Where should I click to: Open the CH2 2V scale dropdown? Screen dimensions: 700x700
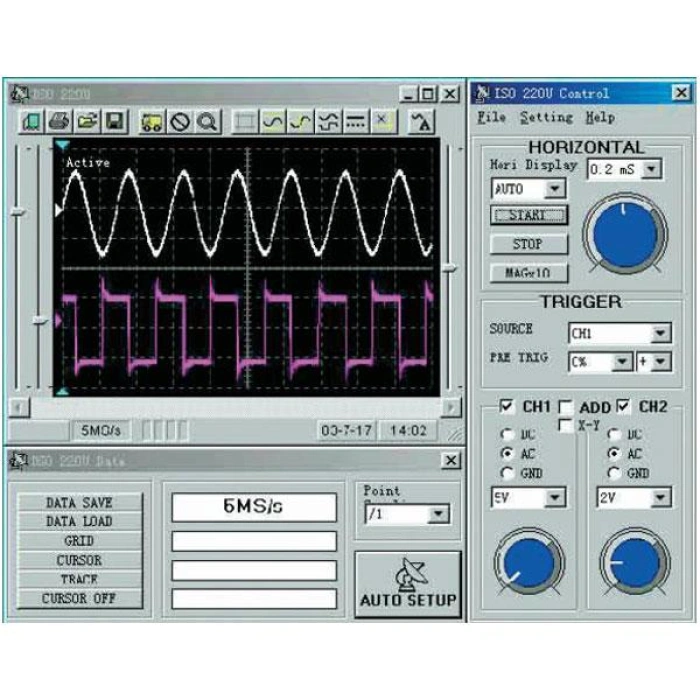(660, 497)
